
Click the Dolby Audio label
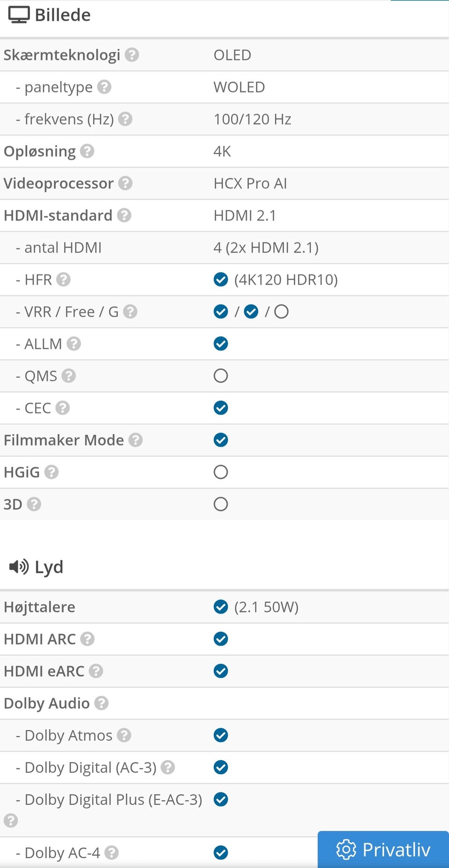(x=47, y=703)
